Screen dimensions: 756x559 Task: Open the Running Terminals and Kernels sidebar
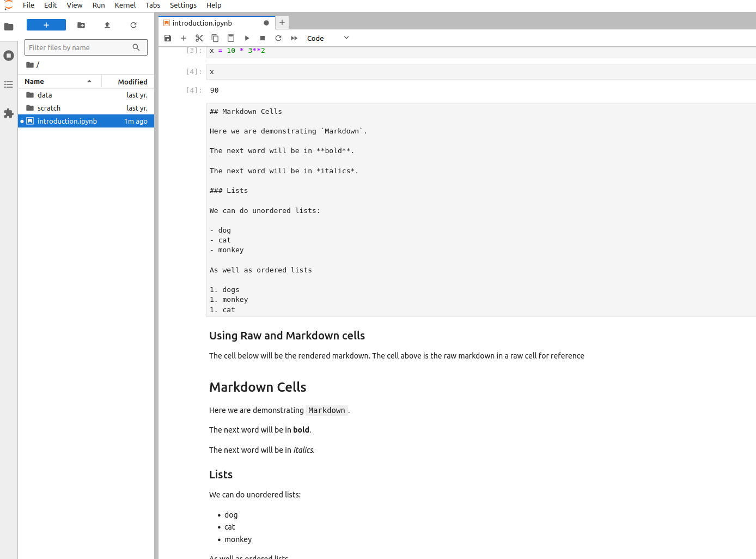coord(9,56)
